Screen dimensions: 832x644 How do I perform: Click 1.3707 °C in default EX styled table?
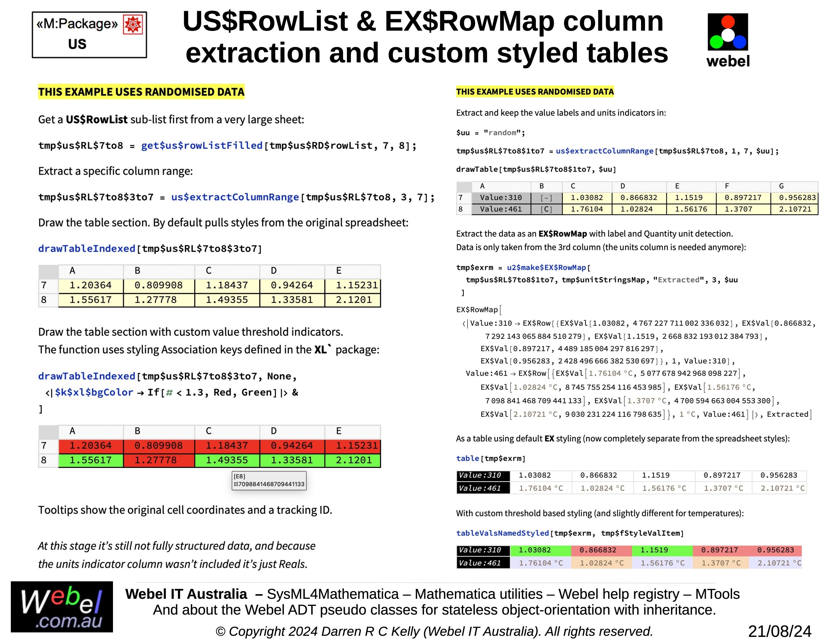coord(723,489)
